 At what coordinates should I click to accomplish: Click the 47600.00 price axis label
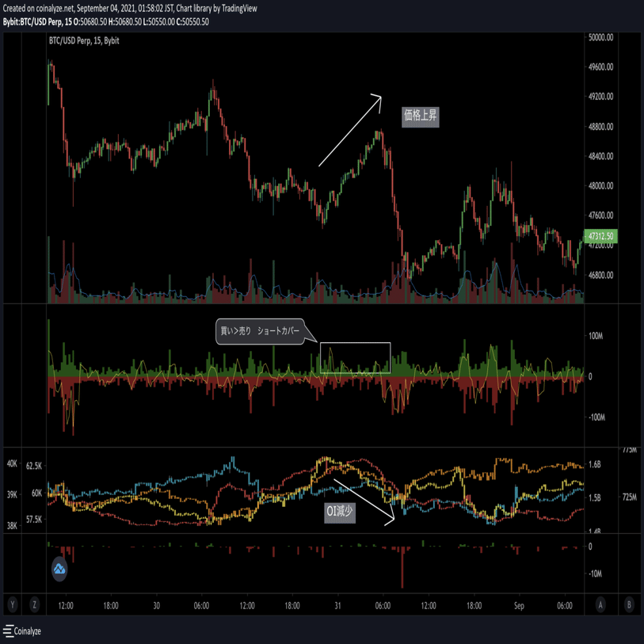click(600, 215)
